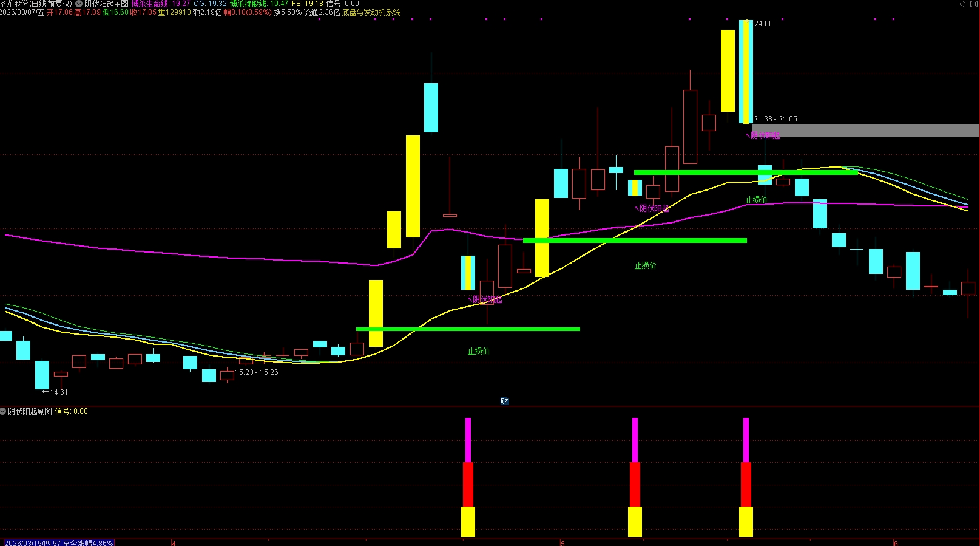Toggle the side panel icon at top right
This screenshot has width=980, height=546.
tap(973, 4)
